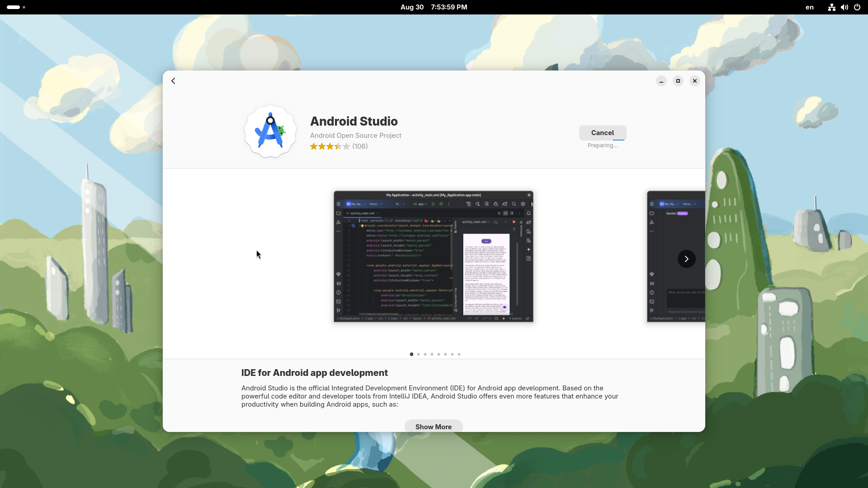Cancel the Android Studio installation

click(x=603, y=132)
